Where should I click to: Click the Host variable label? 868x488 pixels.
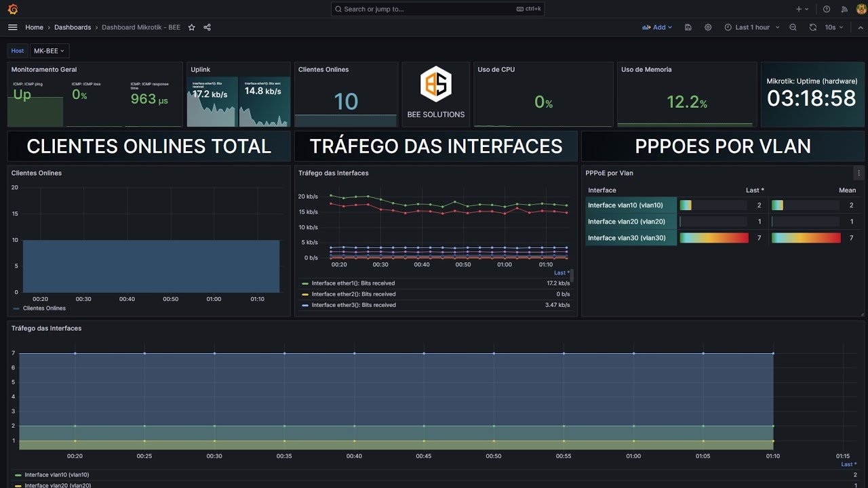coord(18,51)
